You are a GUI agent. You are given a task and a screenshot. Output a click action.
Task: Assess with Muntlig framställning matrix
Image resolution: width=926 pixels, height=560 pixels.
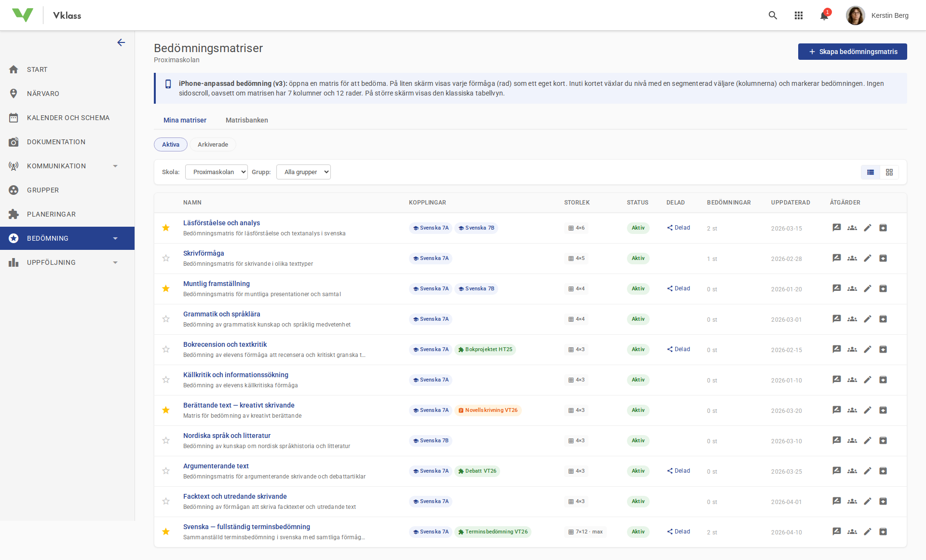(x=837, y=288)
